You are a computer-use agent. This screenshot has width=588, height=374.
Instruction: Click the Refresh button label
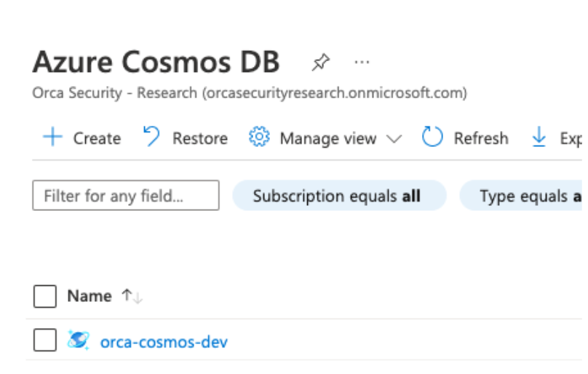(x=481, y=138)
